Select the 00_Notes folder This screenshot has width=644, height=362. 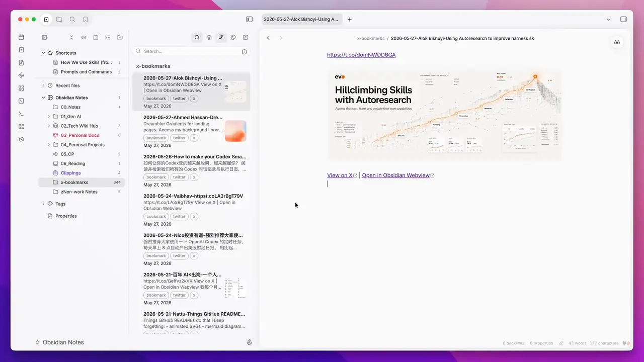click(x=82, y=107)
